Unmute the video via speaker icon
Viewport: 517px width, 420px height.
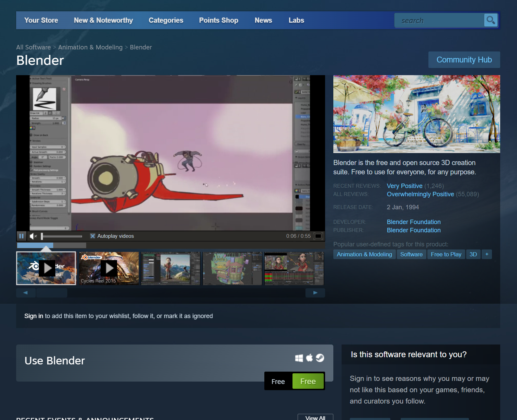point(33,236)
